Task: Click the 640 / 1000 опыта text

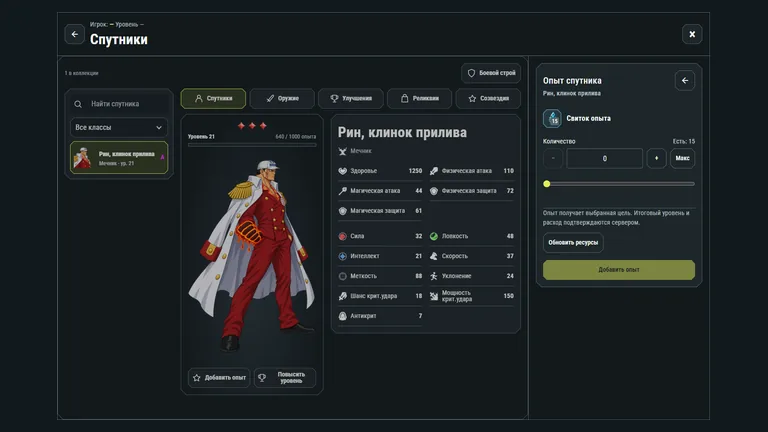Action: point(295,137)
